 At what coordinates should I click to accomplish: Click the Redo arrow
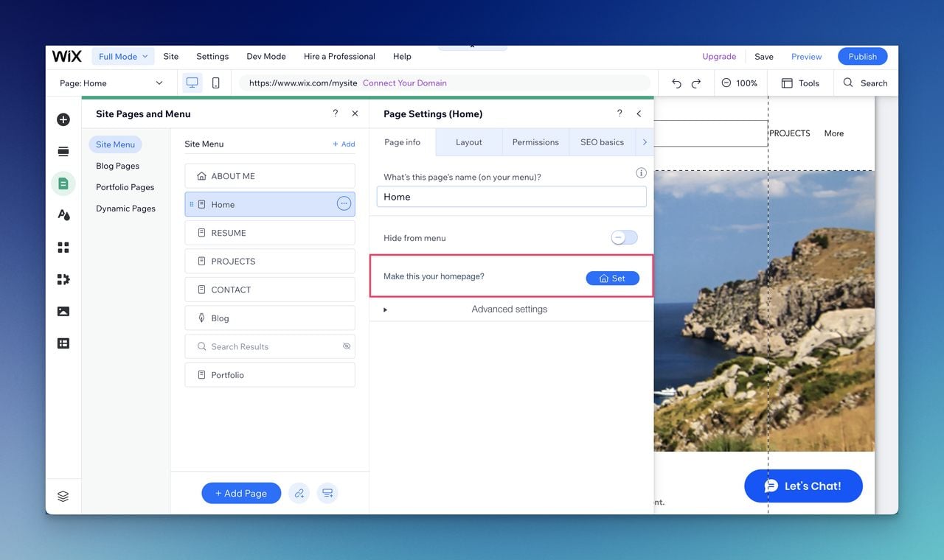pyautogui.click(x=696, y=83)
